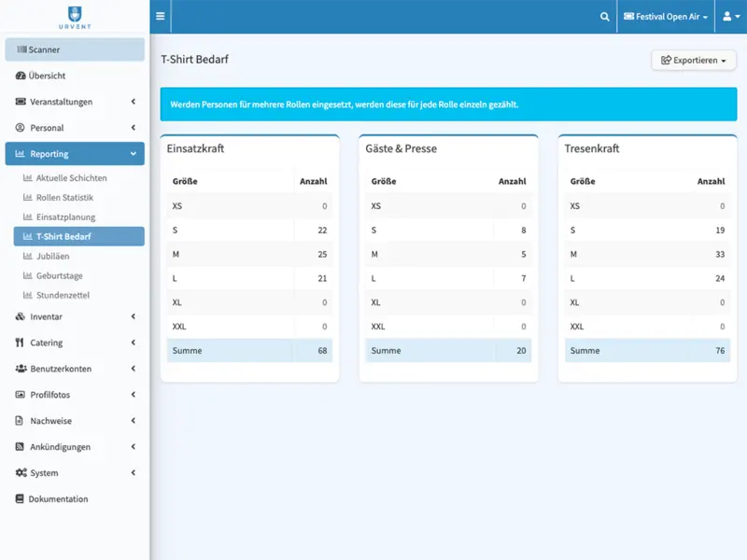The image size is (747, 560).
Task: Click the Catering utensils icon
Action: pyautogui.click(x=20, y=343)
